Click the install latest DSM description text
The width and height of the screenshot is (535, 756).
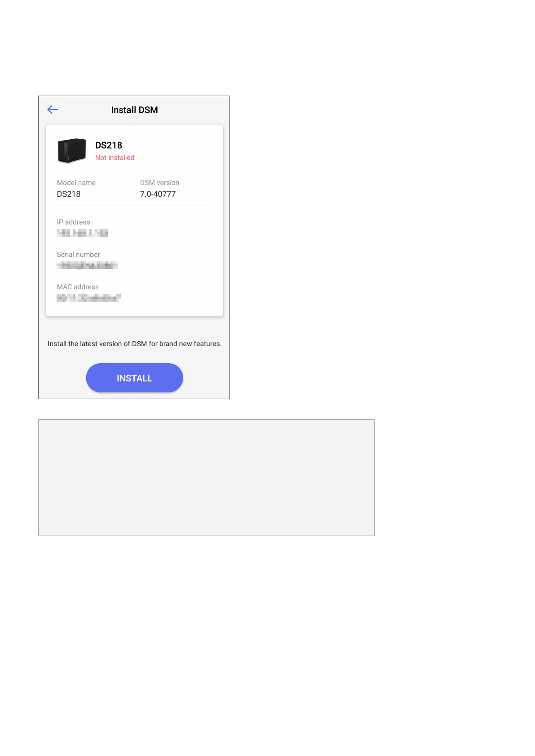[x=134, y=344]
